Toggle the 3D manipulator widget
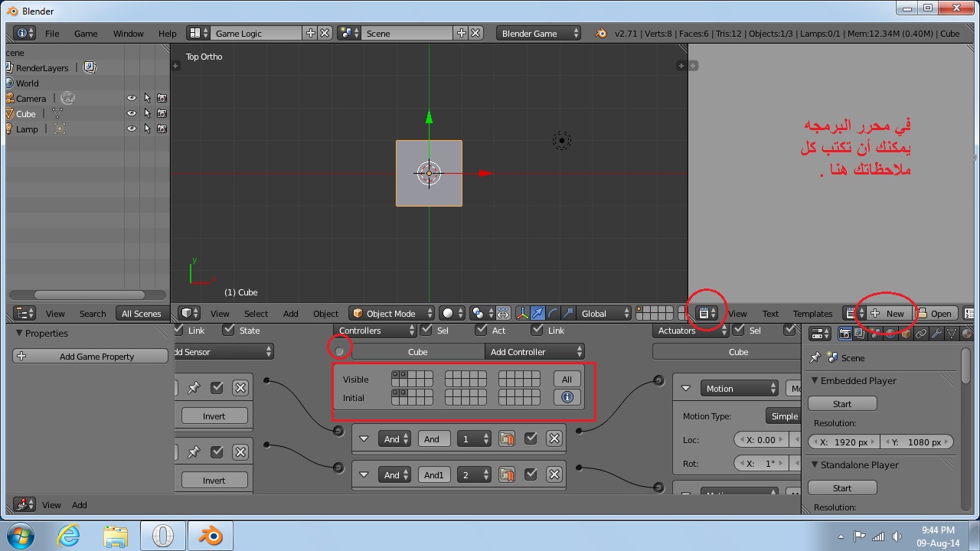980x551 pixels. [522, 313]
